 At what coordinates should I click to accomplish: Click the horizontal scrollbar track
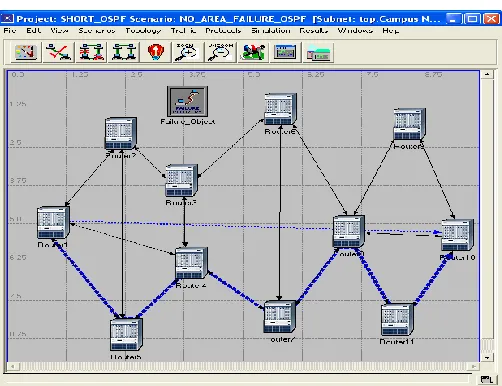[x=243, y=366]
